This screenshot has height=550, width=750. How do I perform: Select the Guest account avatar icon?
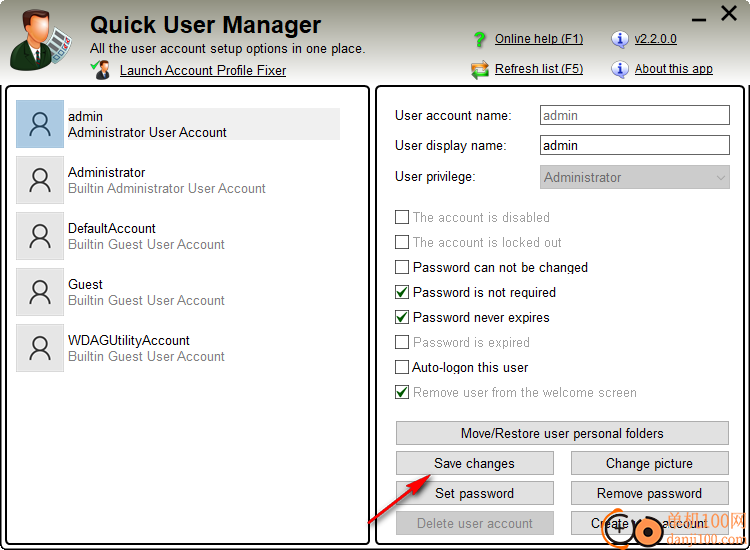[40, 292]
